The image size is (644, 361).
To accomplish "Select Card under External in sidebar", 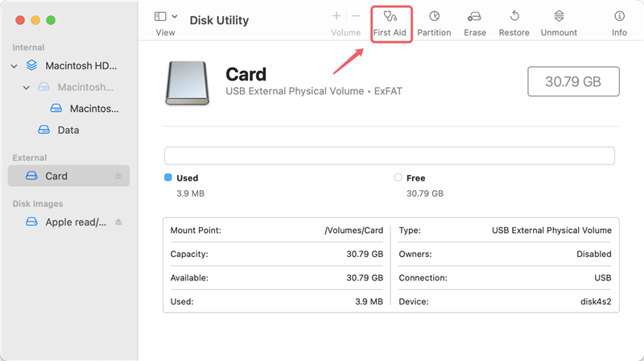I will click(56, 176).
